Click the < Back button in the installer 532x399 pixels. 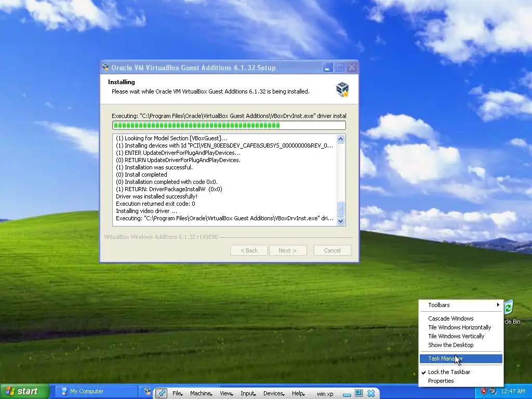pos(249,250)
